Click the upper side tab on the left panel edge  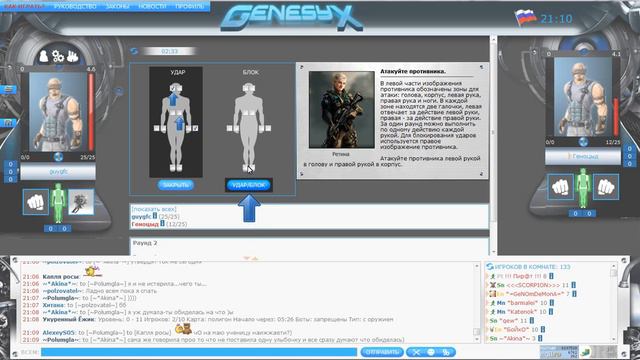(8, 89)
